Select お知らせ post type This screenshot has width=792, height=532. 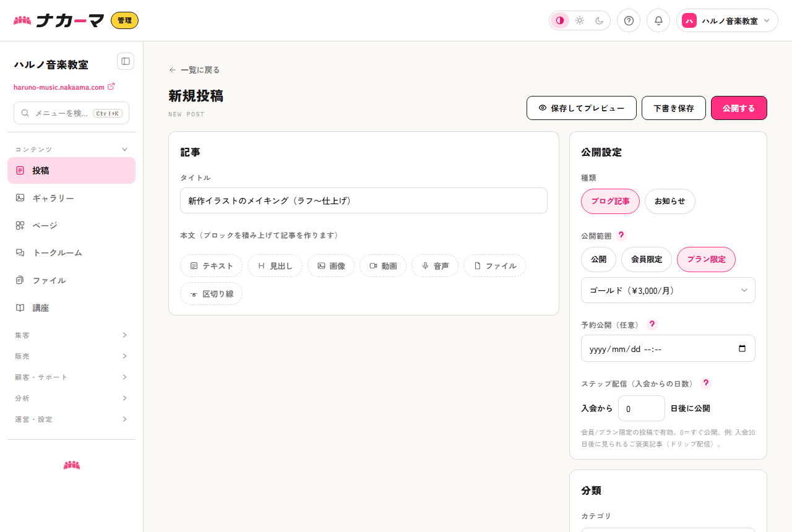[670, 201]
